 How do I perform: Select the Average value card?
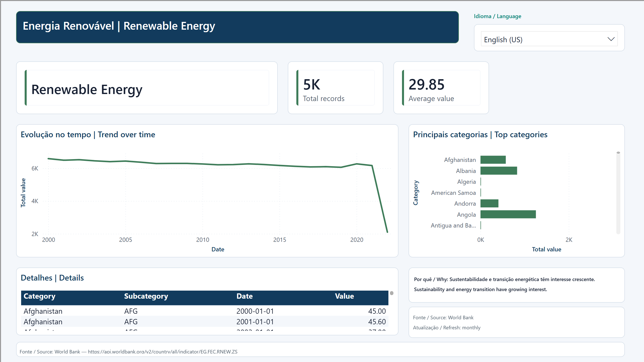[441, 88]
